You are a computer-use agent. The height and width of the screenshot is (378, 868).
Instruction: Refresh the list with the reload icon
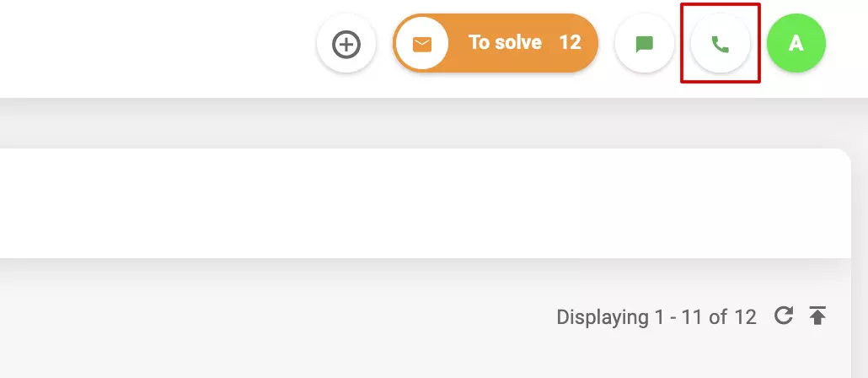coord(784,316)
